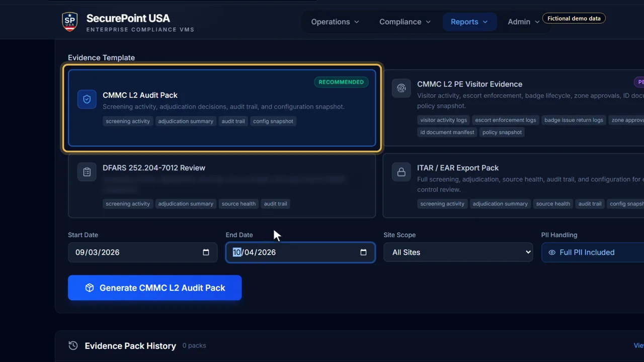Image resolution: width=644 pixels, height=362 pixels.
Task: Open the End Date calendar picker icon
Action: [363, 252]
